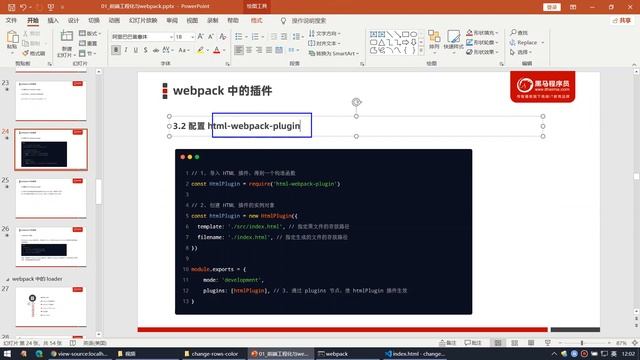Click the Find magnifier button

(519, 33)
